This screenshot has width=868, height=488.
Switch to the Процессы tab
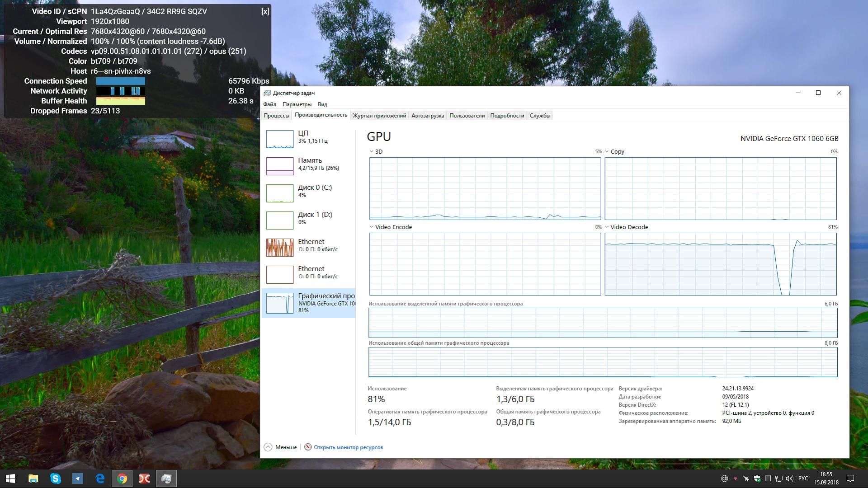pyautogui.click(x=276, y=116)
